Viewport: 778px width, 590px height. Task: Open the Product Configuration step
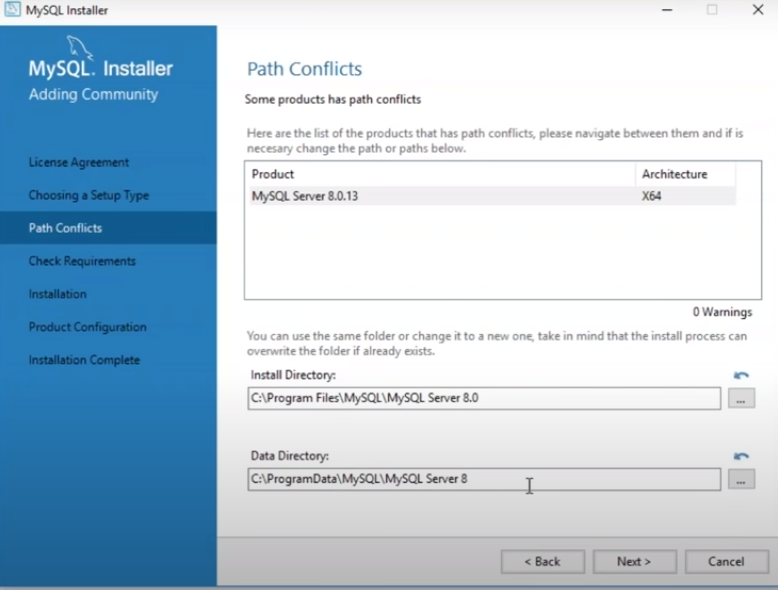tap(88, 327)
